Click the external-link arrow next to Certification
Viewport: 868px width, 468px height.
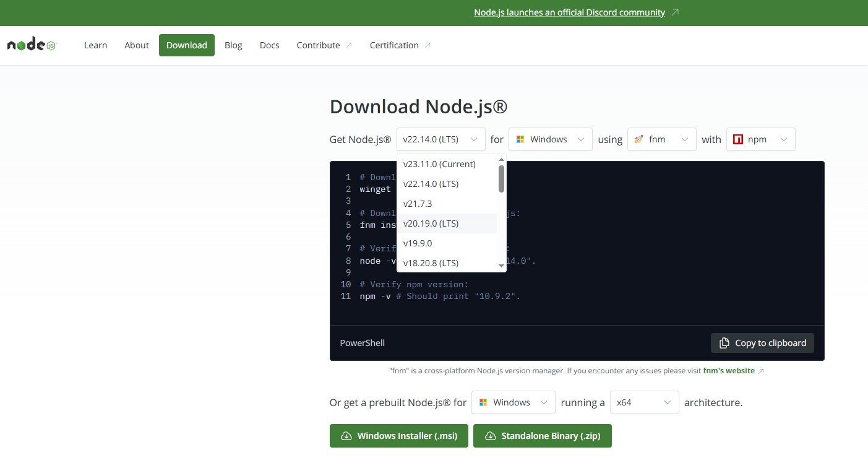click(x=428, y=45)
